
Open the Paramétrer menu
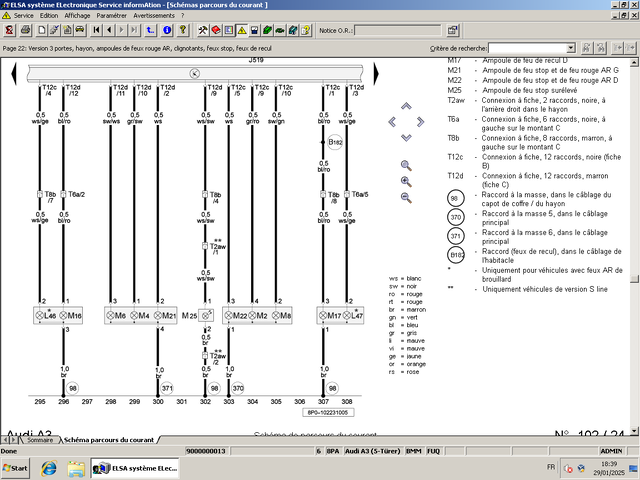click(x=112, y=16)
